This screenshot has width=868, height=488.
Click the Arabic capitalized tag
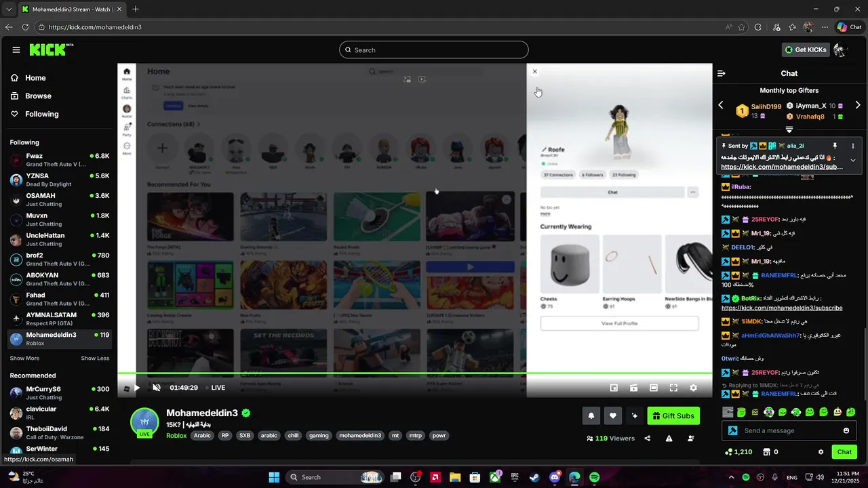(202, 436)
